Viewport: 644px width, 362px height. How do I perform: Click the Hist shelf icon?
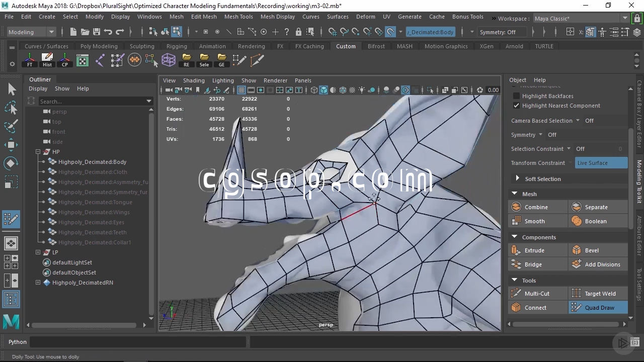pyautogui.click(x=47, y=60)
